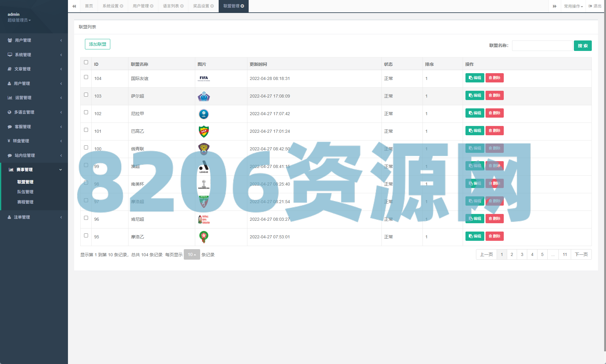Screen dimensions: 606x364
Task: Expand the 系统管理 sidebar menu
Action: 34,55
